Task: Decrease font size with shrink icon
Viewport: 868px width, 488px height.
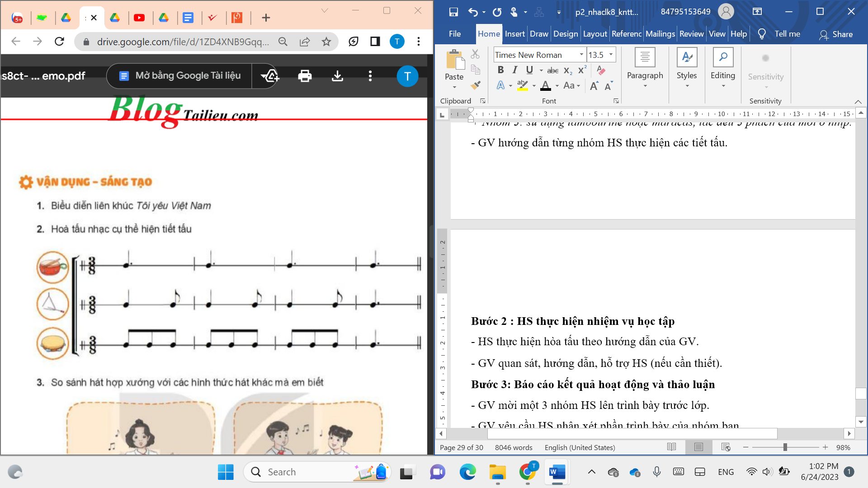Action: [x=609, y=85]
